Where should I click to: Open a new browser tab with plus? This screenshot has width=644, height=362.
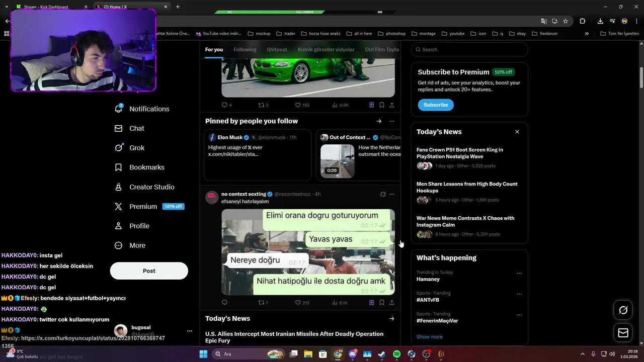178,7
